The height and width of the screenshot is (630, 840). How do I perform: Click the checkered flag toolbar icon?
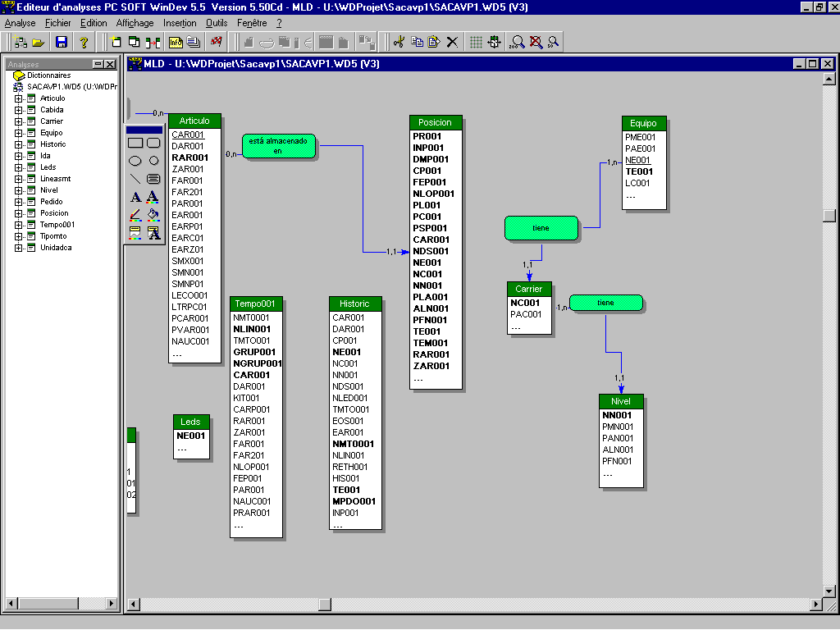(216, 42)
